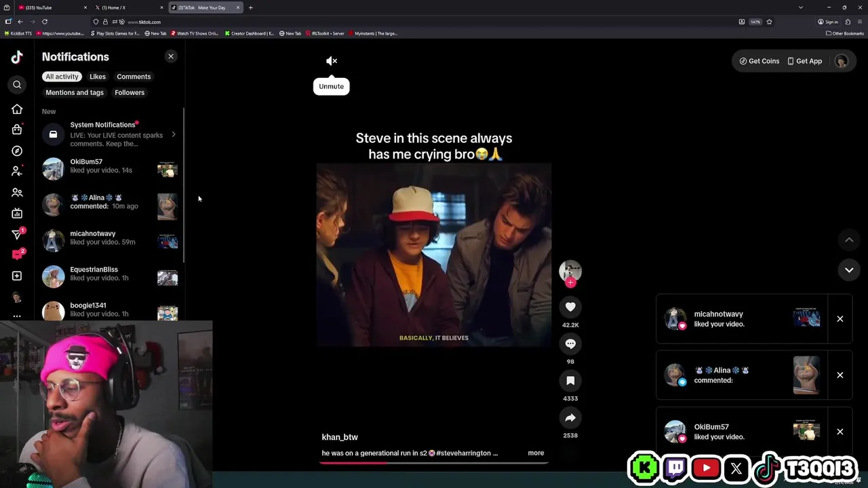Click the Get App button
The width and height of the screenshot is (868, 488).
coord(805,61)
